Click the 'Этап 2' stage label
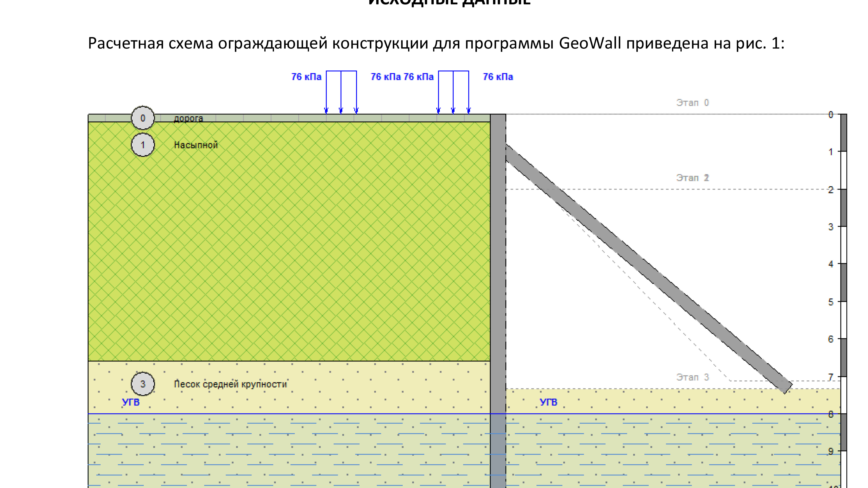This screenshot has width=868, height=488. [692, 178]
